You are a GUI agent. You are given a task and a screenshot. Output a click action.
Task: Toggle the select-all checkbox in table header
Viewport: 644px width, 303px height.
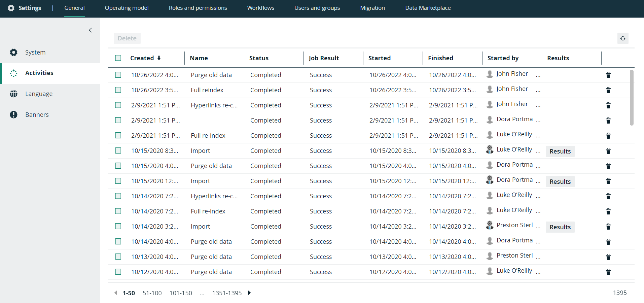coord(118,58)
